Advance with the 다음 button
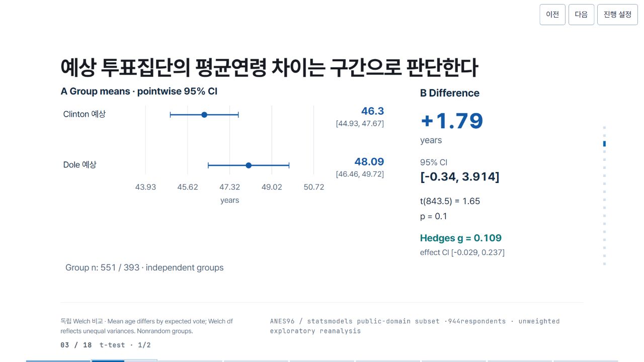644x362 pixels. 581,15
